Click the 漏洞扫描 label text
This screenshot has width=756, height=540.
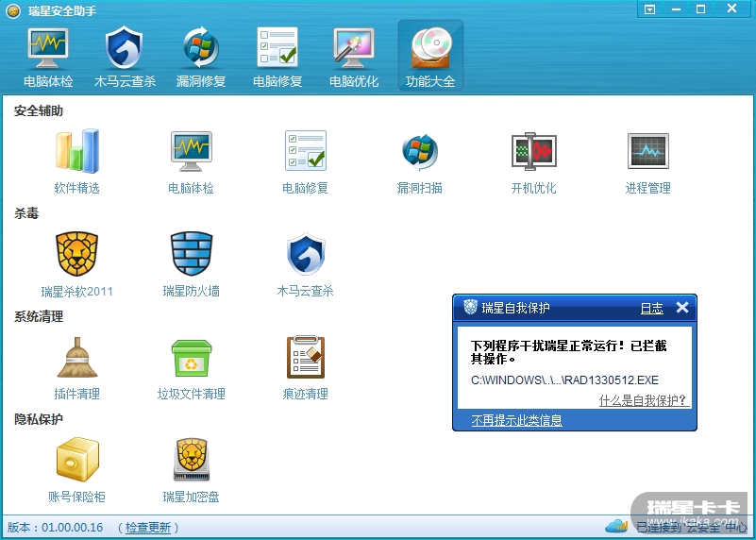click(419, 188)
